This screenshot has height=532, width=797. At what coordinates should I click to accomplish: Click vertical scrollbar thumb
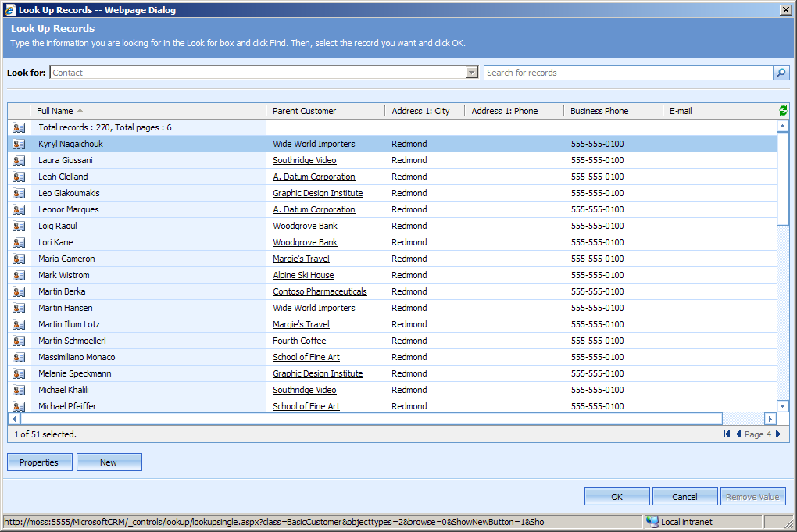pos(783,178)
